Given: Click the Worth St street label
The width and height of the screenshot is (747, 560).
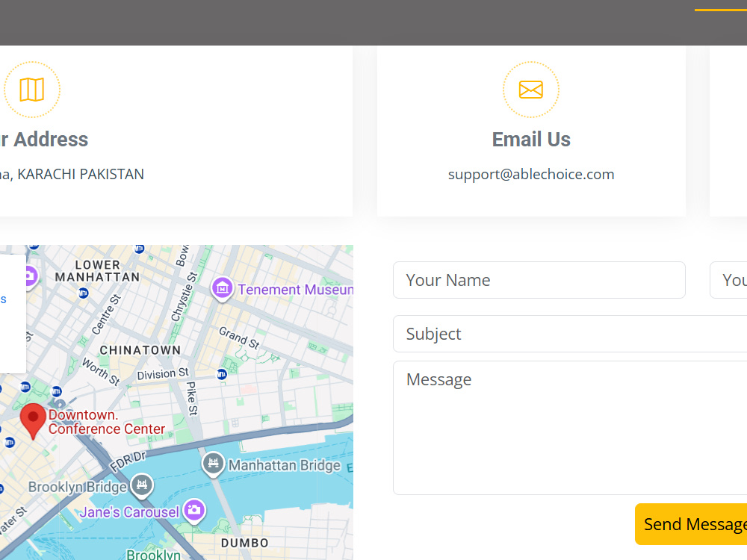Looking at the screenshot, I should (x=101, y=371).
